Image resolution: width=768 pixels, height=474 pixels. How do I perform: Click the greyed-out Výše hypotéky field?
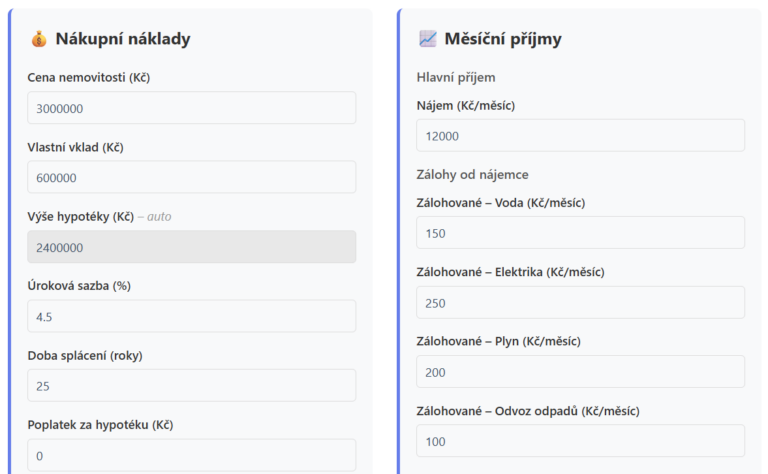tap(191, 247)
